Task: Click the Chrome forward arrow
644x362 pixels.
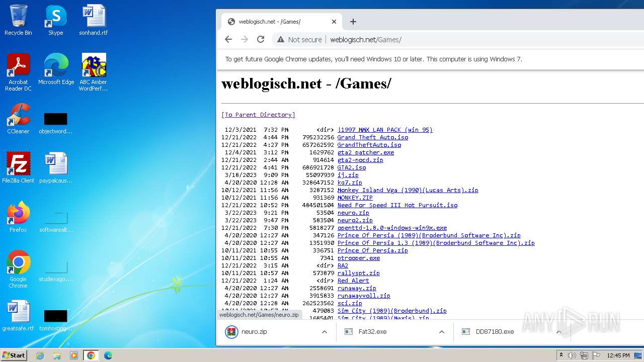Action: (245, 39)
